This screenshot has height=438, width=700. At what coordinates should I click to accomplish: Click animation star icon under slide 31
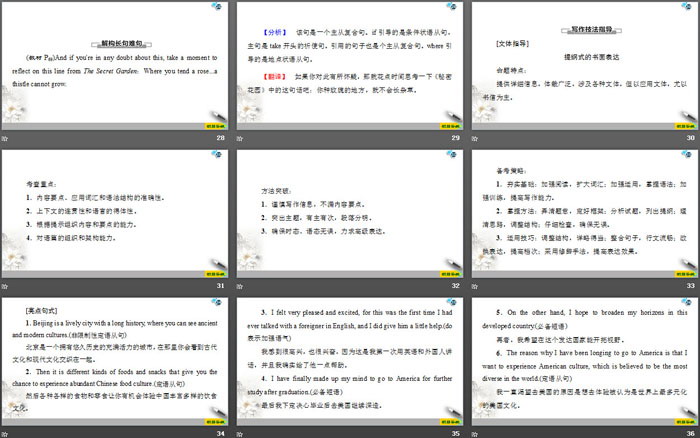pos(4,286)
